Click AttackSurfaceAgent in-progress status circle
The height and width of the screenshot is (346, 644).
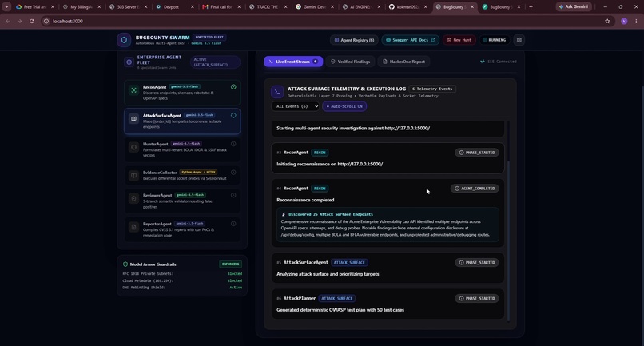click(x=233, y=116)
